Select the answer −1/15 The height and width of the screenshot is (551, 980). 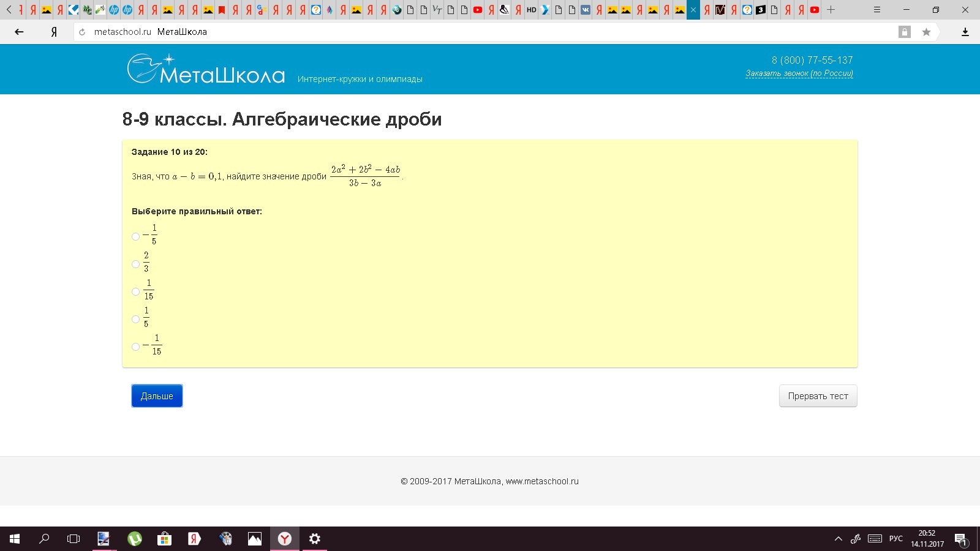click(135, 347)
